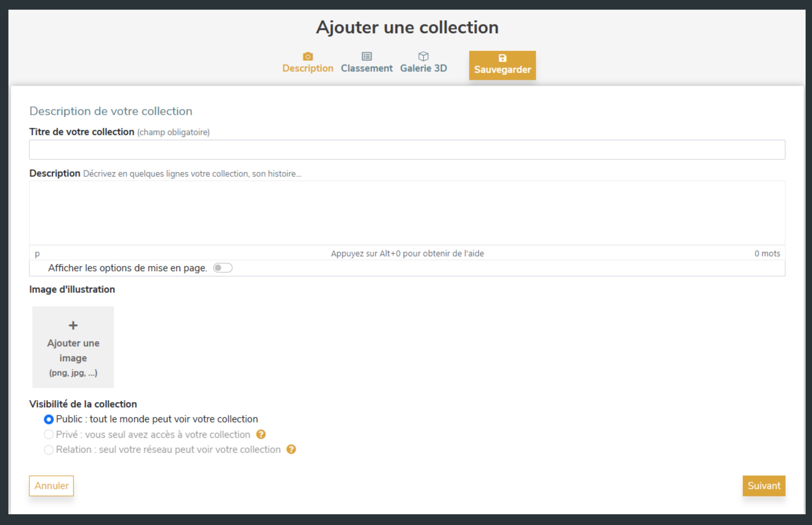The width and height of the screenshot is (812, 525).
Task: Click 'Description de votre collection' heading
Action: click(111, 111)
